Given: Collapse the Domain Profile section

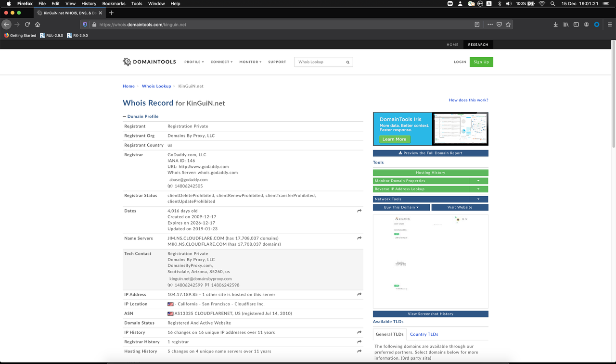Looking at the screenshot, I should (141, 116).
